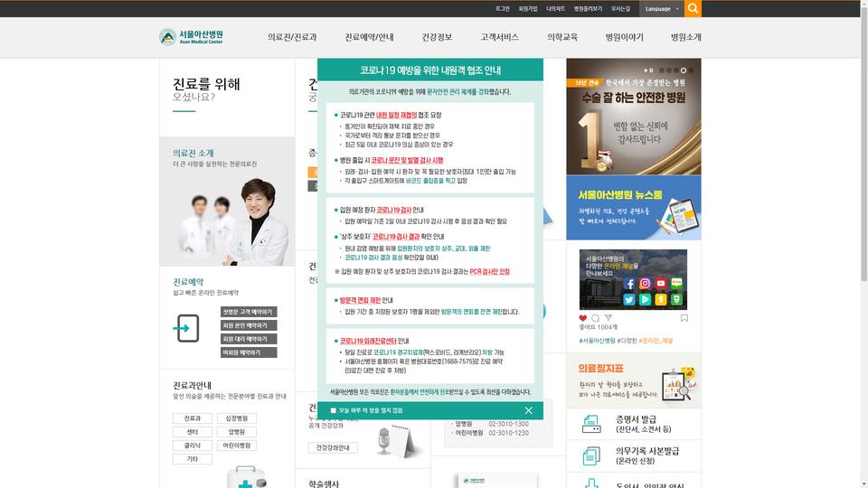The width and height of the screenshot is (868, 488).
Task: Click the Instagram icon in online channels image
Action: coord(645,283)
